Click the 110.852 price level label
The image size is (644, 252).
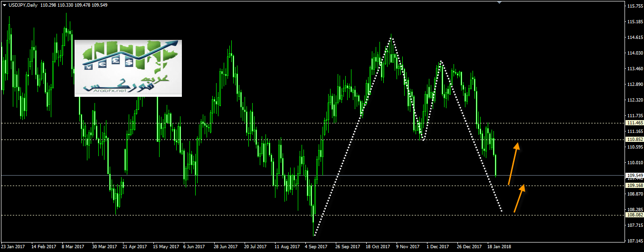click(635, 140)
